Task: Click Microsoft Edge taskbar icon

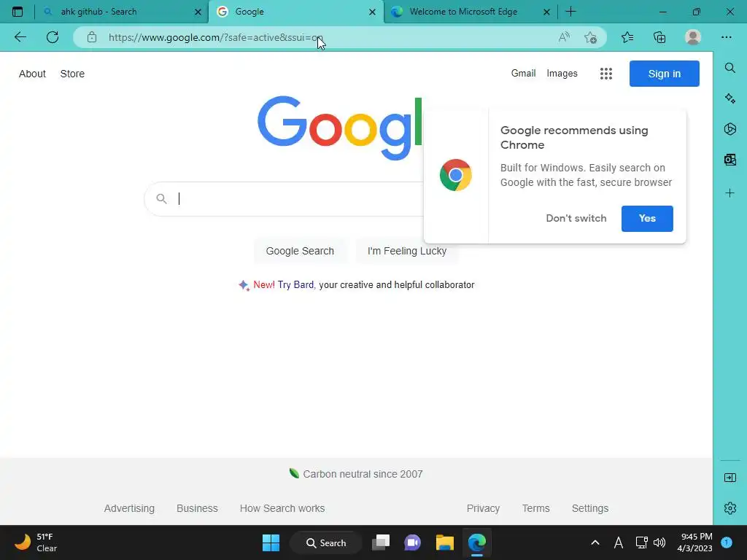Action: coord(476,542)
